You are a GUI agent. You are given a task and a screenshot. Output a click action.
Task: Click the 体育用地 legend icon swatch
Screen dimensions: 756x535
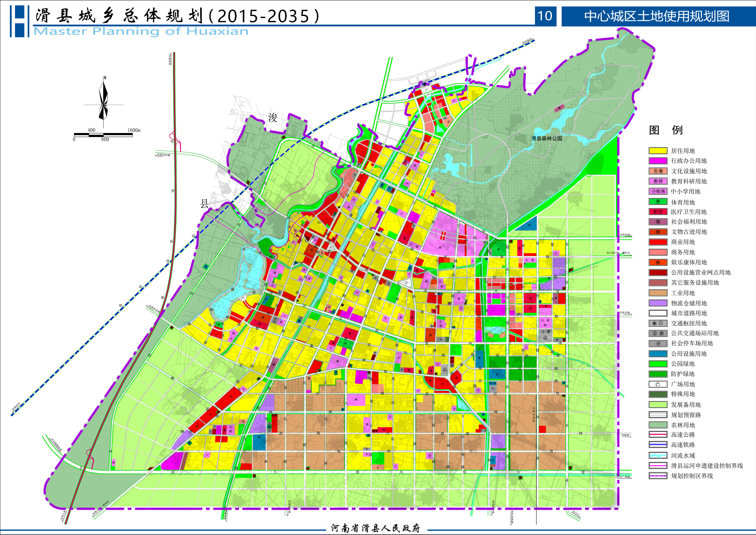658,202
